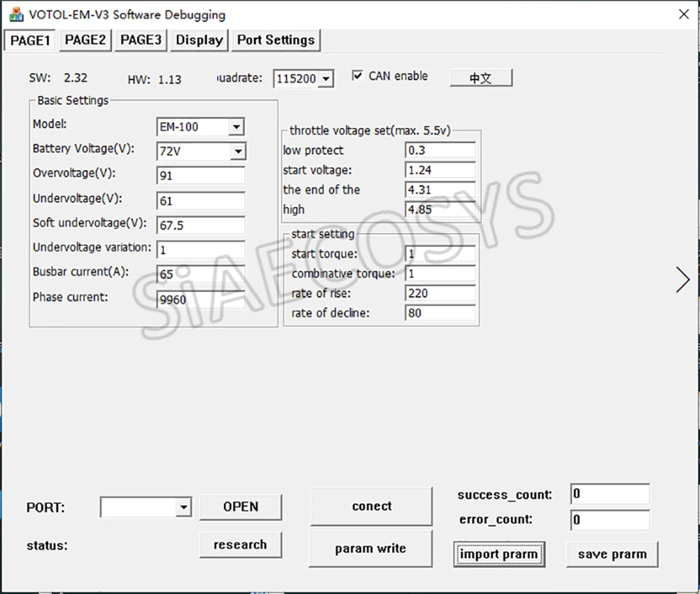Click the param write button

[370, 549]
